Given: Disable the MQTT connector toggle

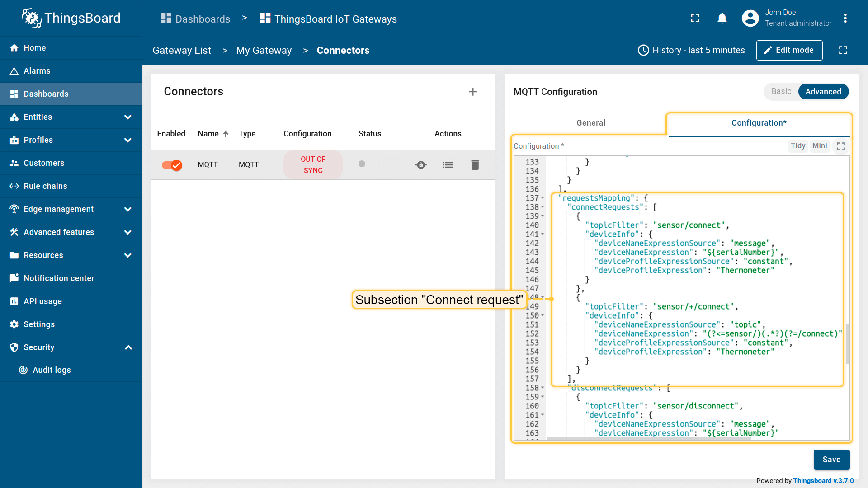Looking at the screenshot, I should [172, 165].
